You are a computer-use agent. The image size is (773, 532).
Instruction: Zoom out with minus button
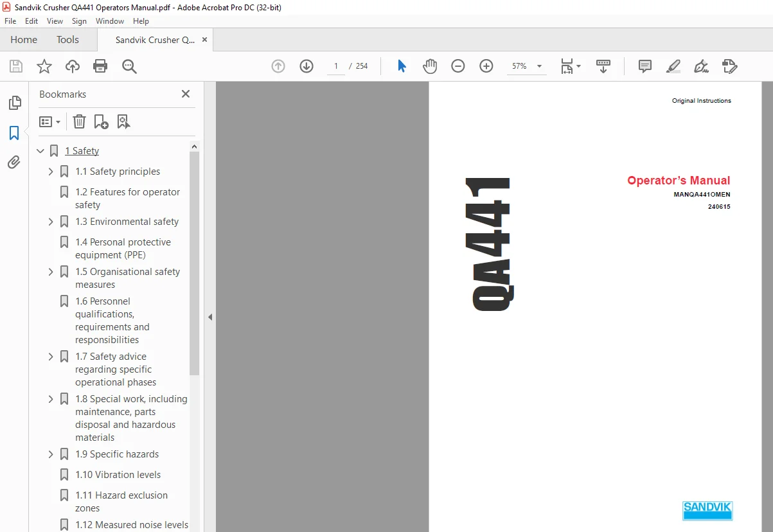[458, 66]
